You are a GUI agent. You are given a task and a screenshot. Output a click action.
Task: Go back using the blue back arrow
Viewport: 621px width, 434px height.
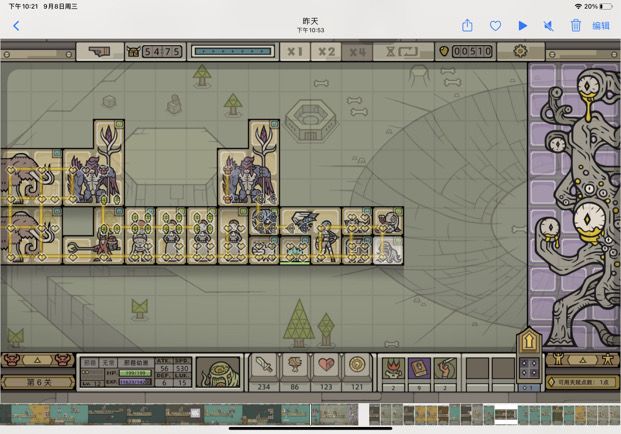point(16,26)
